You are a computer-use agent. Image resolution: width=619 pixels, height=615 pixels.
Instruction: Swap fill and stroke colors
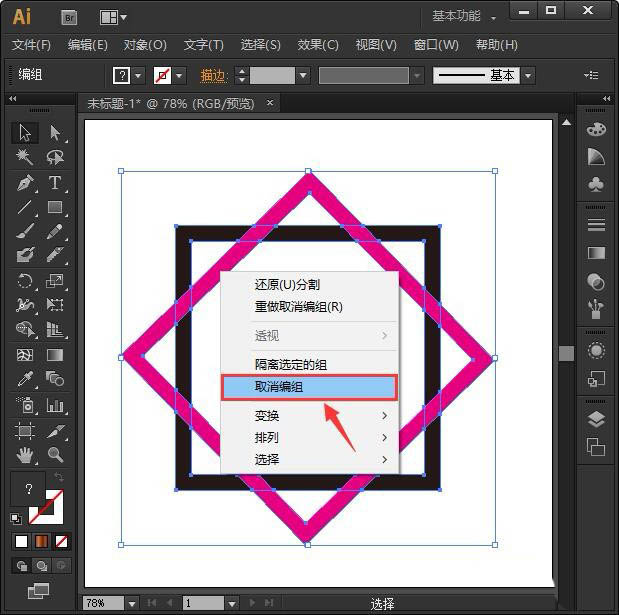coord(59,477)
